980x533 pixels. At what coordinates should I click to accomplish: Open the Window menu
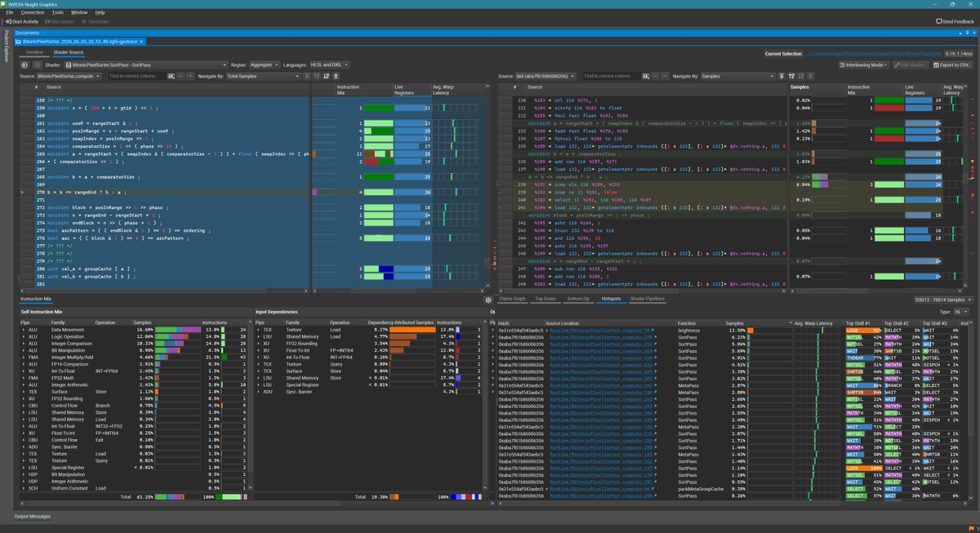79,12
